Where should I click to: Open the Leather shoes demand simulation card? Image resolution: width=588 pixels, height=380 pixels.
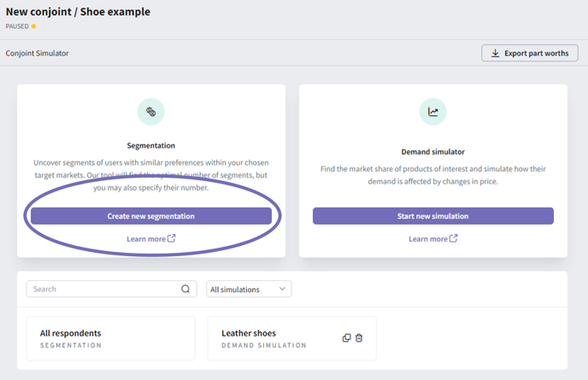[x=291, y=338]
